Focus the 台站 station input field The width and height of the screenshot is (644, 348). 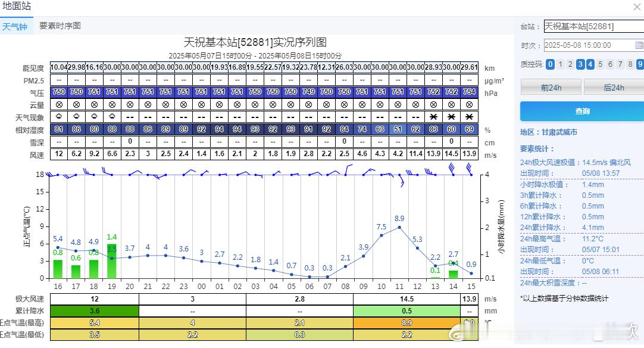point(594,26)
